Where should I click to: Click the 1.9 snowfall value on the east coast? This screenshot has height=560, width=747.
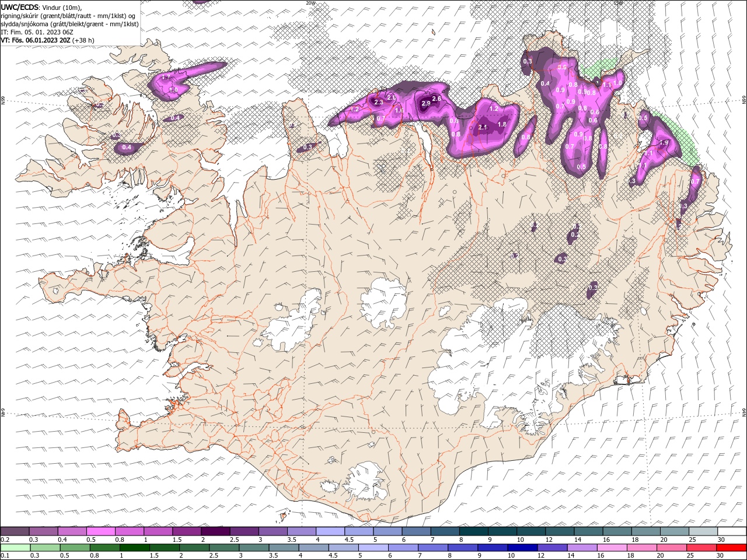(x=664, y=143)
